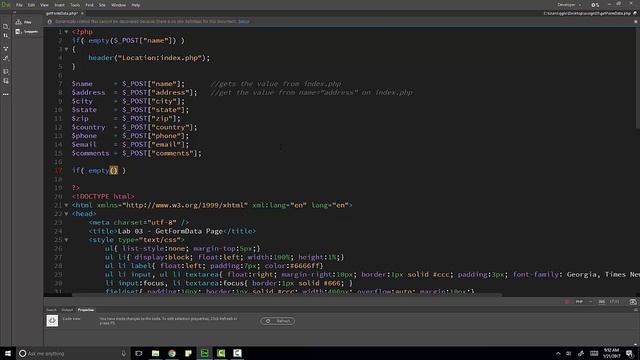Click the horizontal scrollbar of code editor

tap(286, 294)
